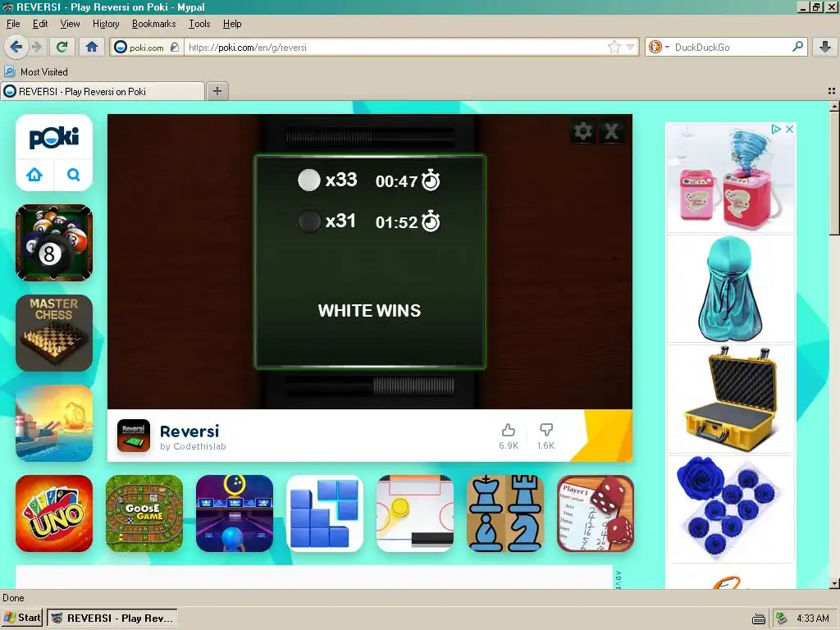Open the battleship game thumbnail
Screen dimensions: 840x630
click(x=54, y=423)
